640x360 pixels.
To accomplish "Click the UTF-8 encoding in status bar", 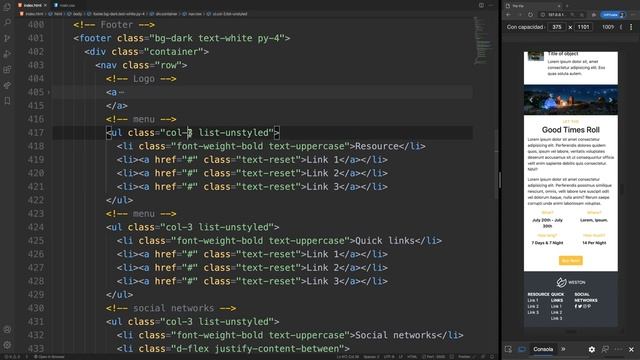I will (389, 357).
